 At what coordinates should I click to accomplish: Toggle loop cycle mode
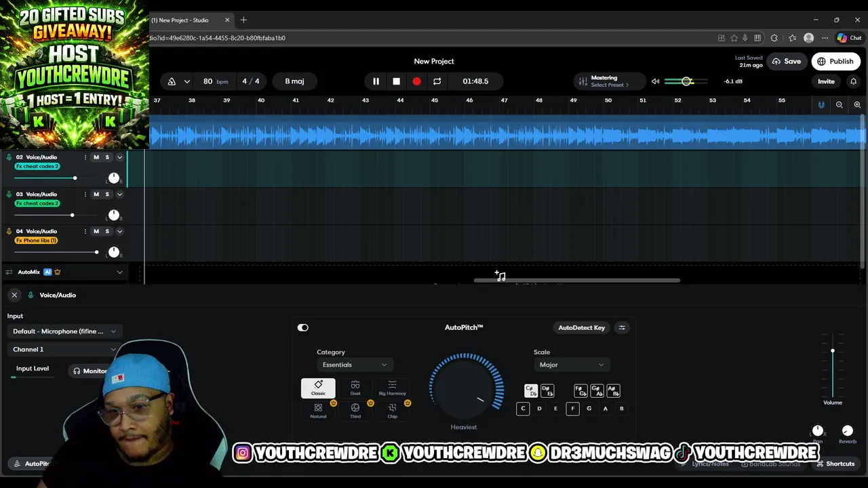(x=437, y=81)
